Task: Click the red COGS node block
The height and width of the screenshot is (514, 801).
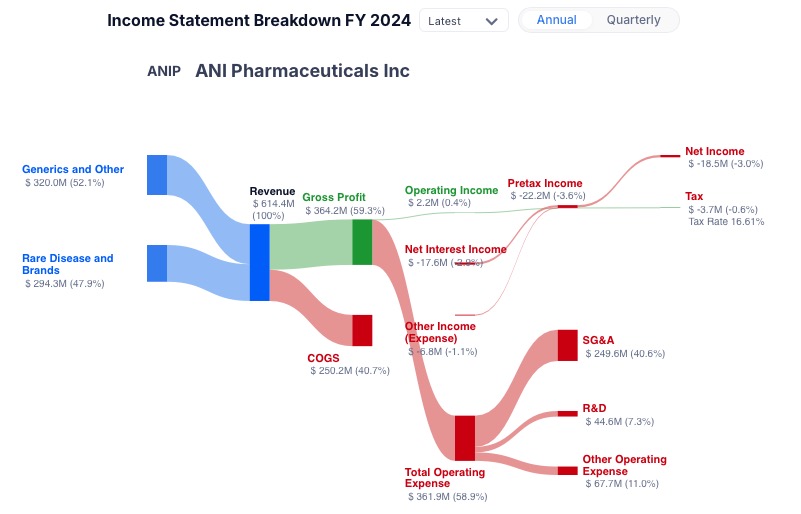Action: [x=362, y=330]
